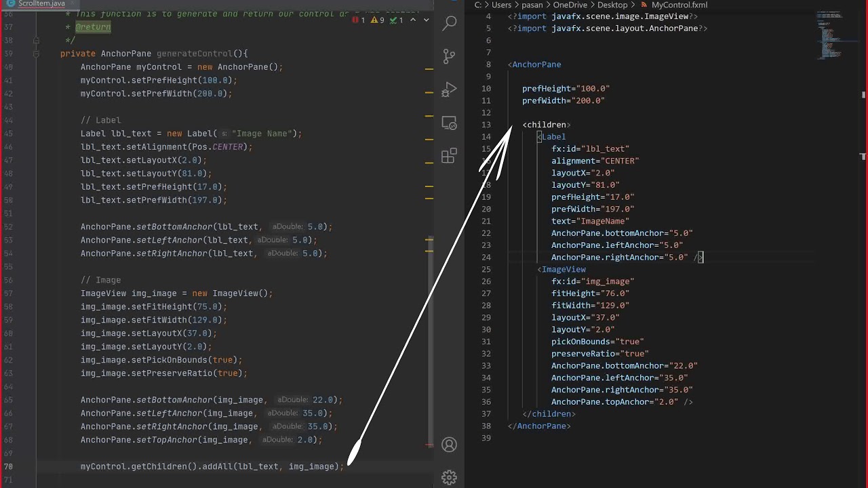Open the Search view in VS Code activity bar
The height and width of the screenshot is (488, 868).
point(449,24)
